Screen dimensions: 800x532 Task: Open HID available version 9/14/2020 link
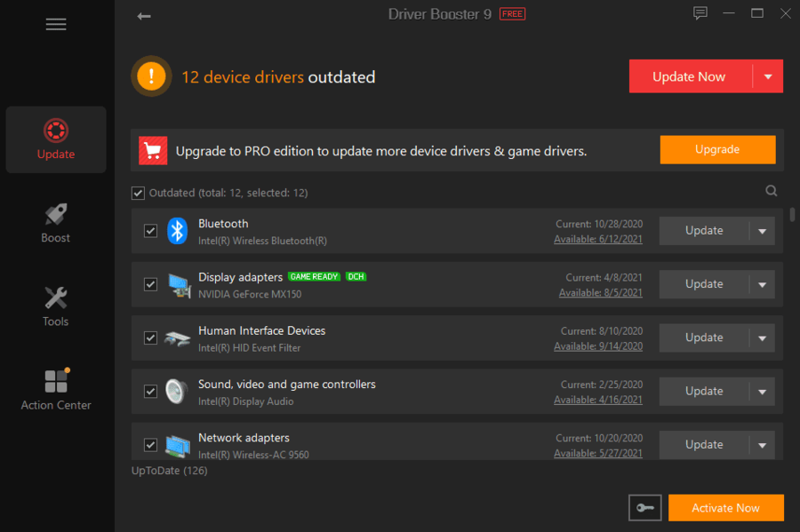[598, 346]
